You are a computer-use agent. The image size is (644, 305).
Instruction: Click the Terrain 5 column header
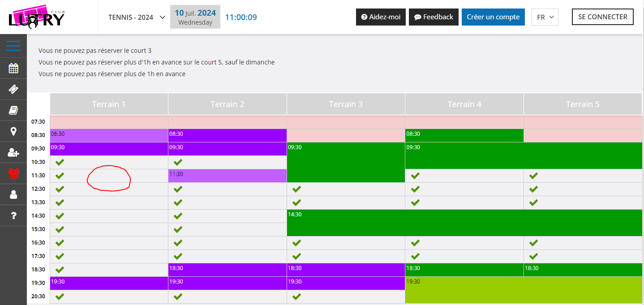(583, 104)
